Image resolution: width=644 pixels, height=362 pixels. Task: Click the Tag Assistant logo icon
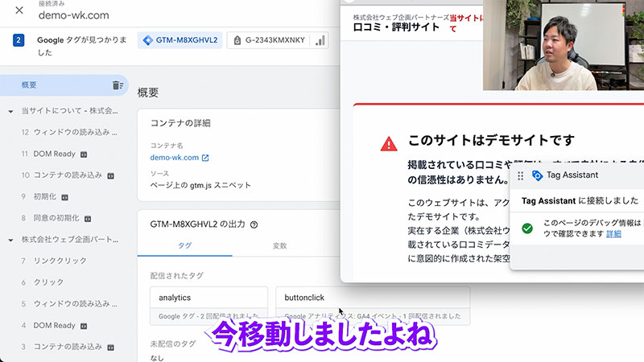tap(537, 175)
